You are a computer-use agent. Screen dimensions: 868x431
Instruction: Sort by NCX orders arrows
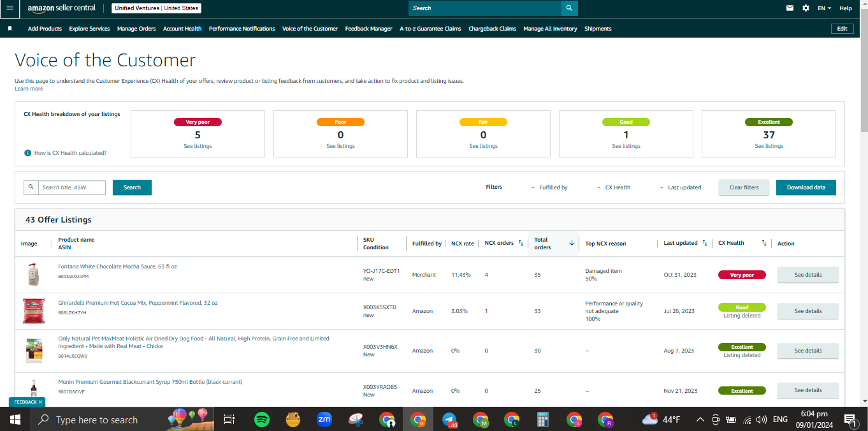coord(520,243)
